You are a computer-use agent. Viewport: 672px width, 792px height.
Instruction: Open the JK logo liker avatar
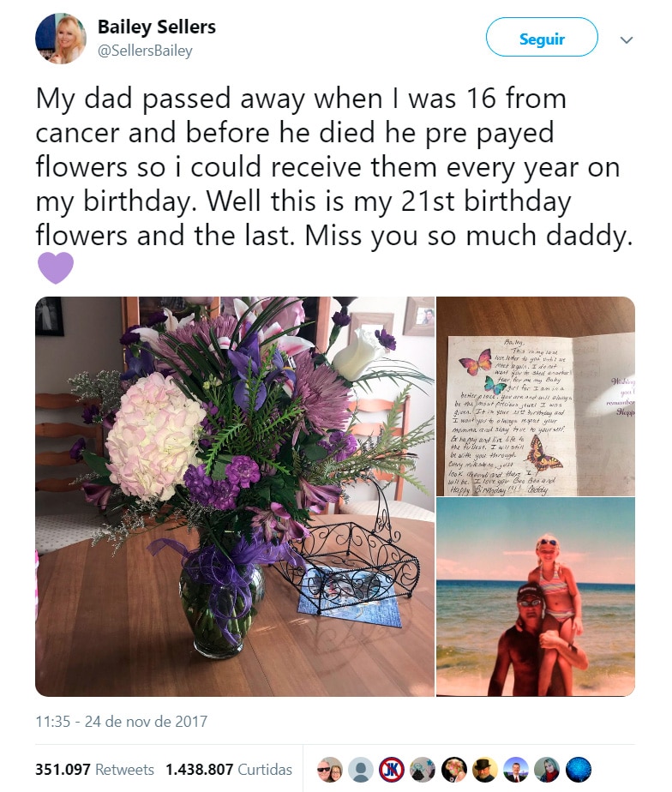tap(392, 770)
